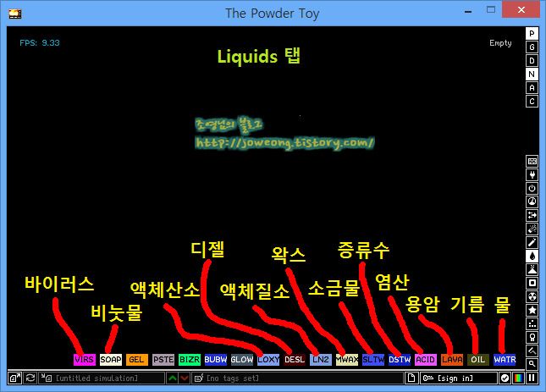Screen dimensions: 546x392
Task: Toggle the N Newtonian gravity option
Action: point(532,75)
